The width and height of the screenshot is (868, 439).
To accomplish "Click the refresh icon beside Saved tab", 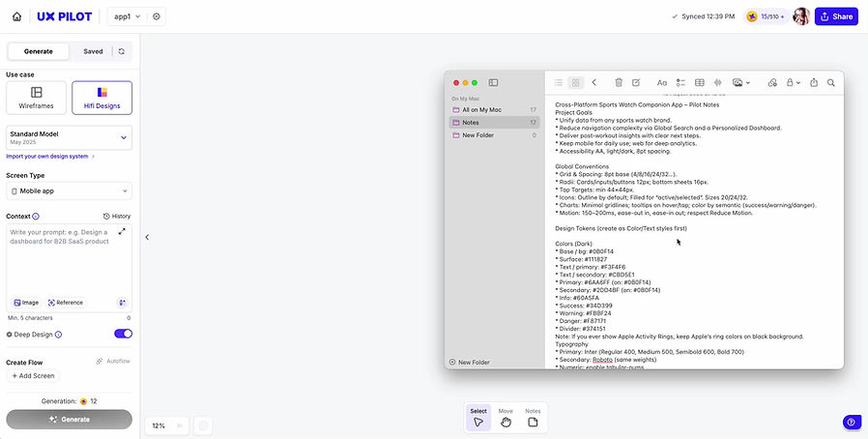I will pos(121,51).
